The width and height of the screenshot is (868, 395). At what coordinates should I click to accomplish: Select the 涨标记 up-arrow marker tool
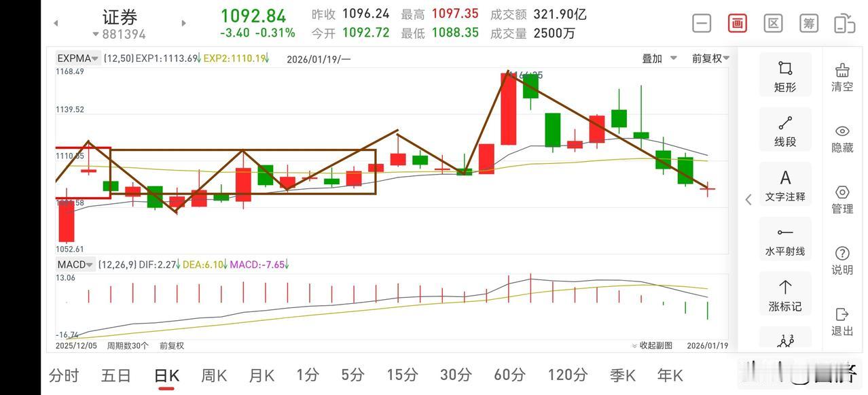[785, 294]
